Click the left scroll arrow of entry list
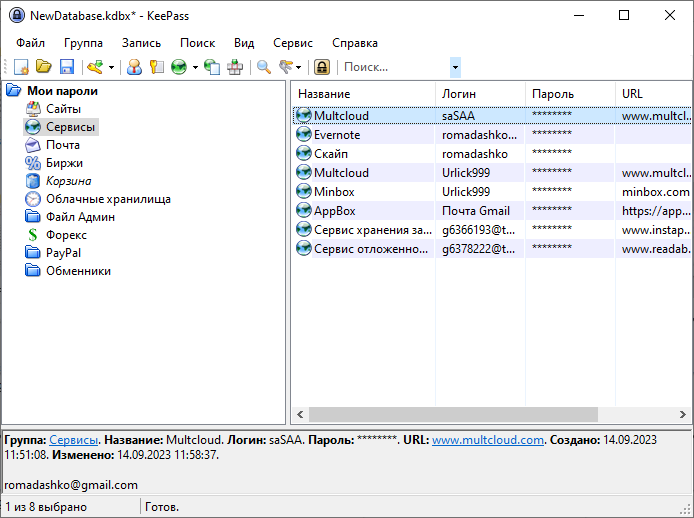 pyautogui.click(x=300, y=414)
